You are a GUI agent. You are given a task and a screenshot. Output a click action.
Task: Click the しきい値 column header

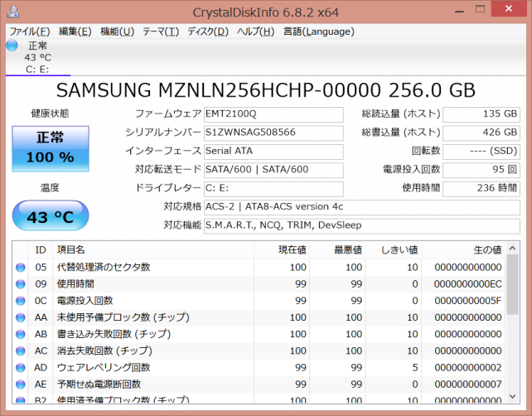click(x=394, y=250)
